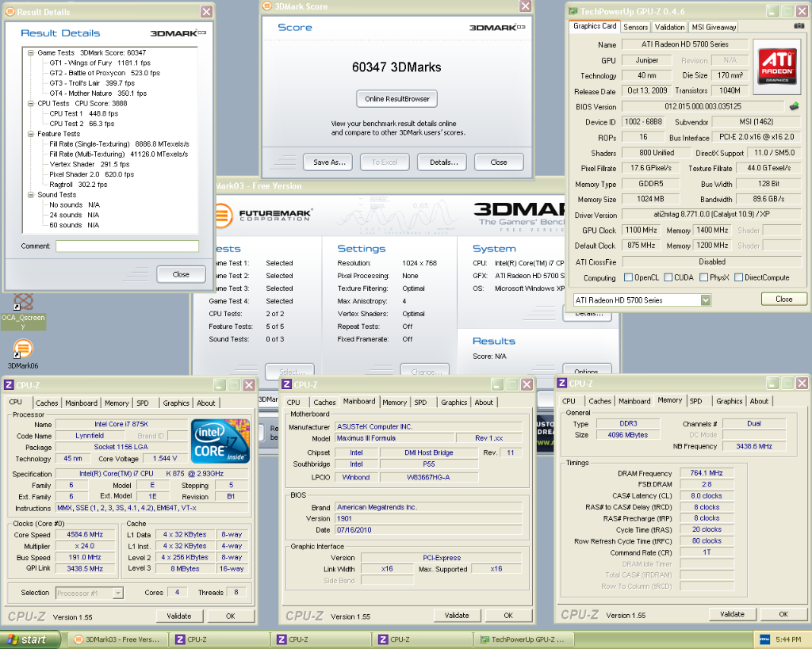Enable the OpenCL checkbox

[628, 278]
